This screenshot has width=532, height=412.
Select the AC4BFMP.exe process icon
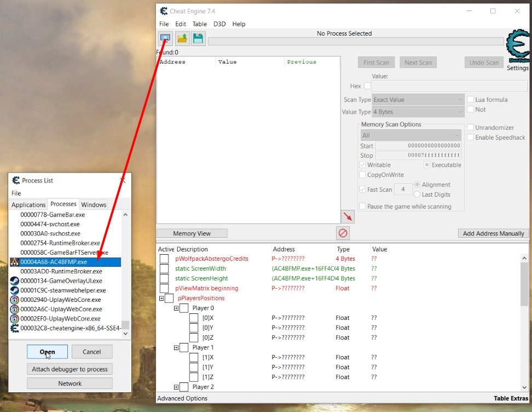[x=14, y=262]
